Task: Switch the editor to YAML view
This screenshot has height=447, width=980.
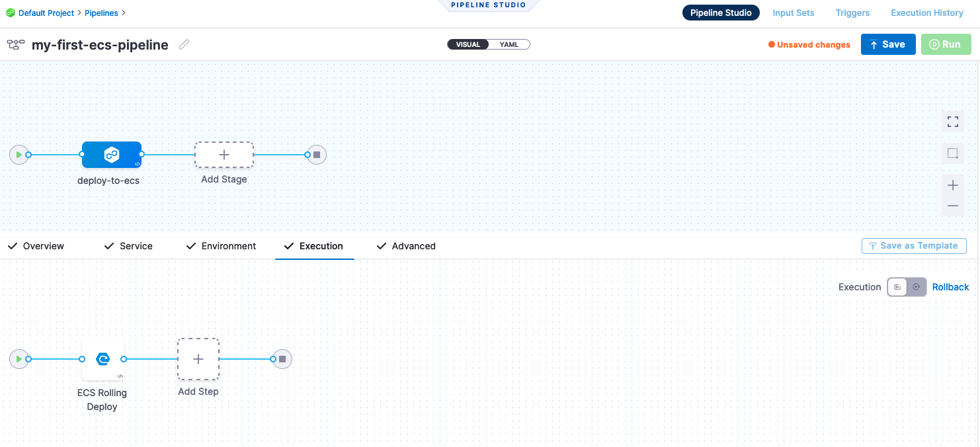Action: [x=509, y=44]
